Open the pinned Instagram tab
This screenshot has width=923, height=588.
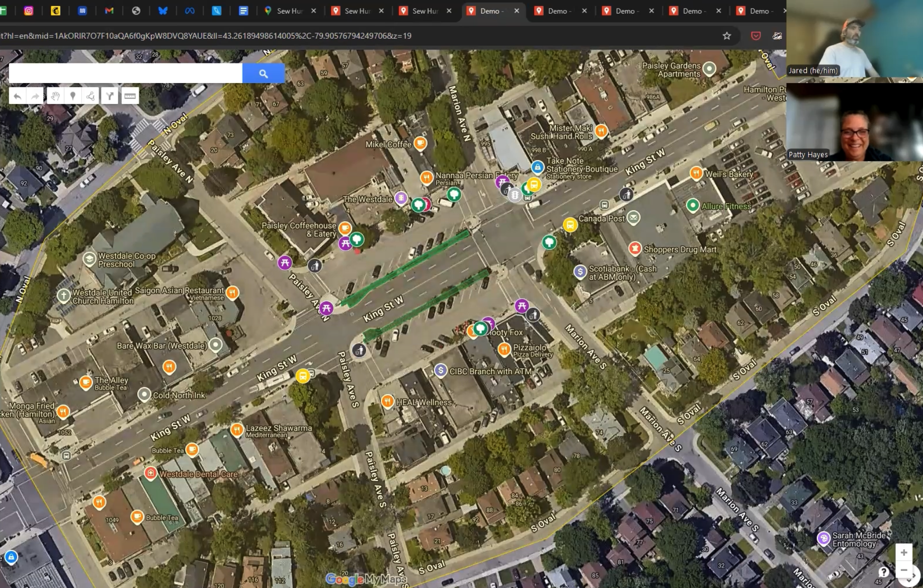click(x=29, y=11)
